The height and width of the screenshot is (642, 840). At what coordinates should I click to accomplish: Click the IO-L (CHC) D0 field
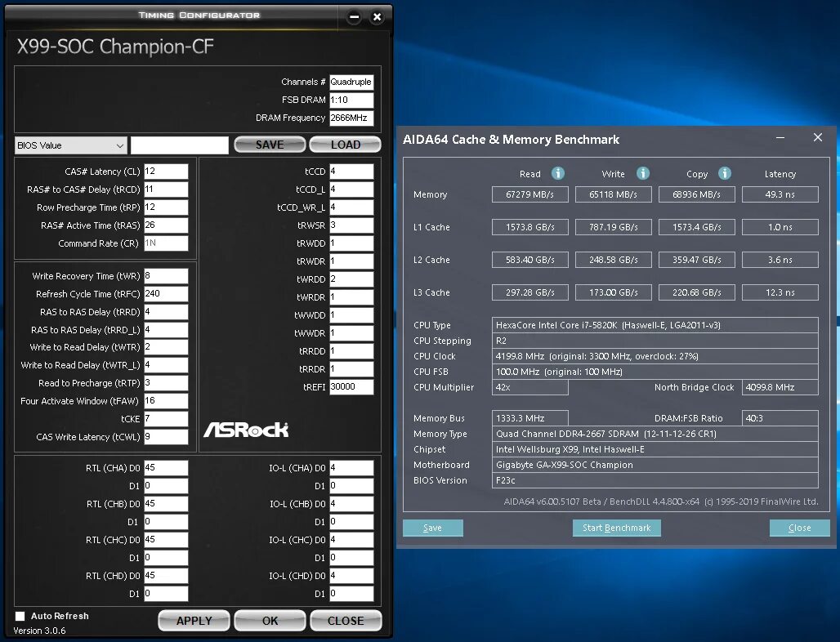pyautogui.click(x=351, y=540)
